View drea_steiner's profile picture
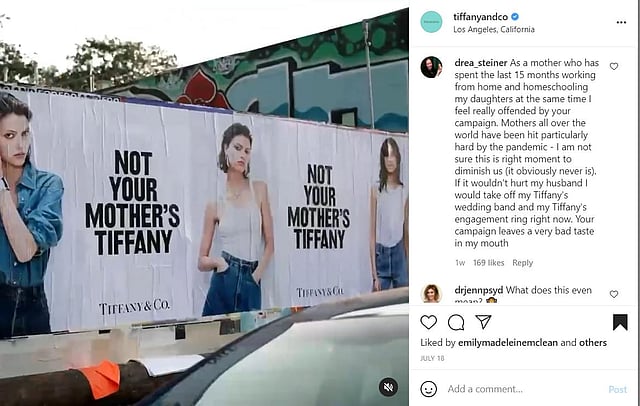 click(431, 67)
